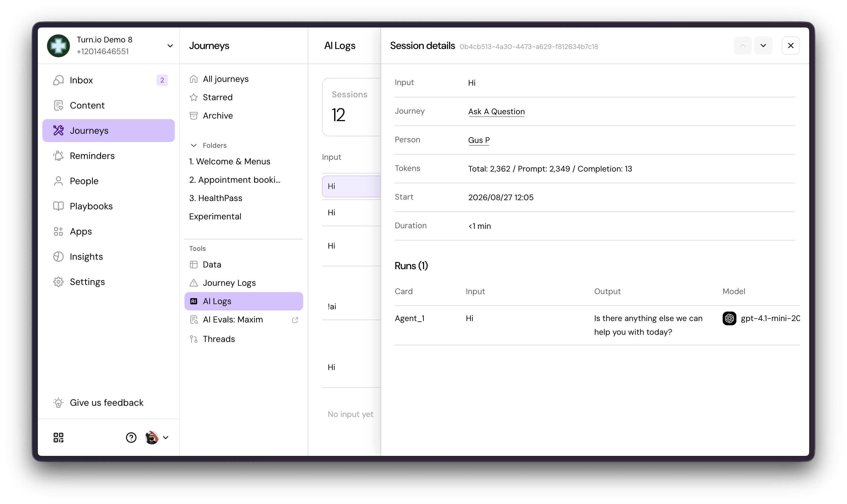
Task: Select the highlighted Hi session row
Action: [x=351, y=186]
